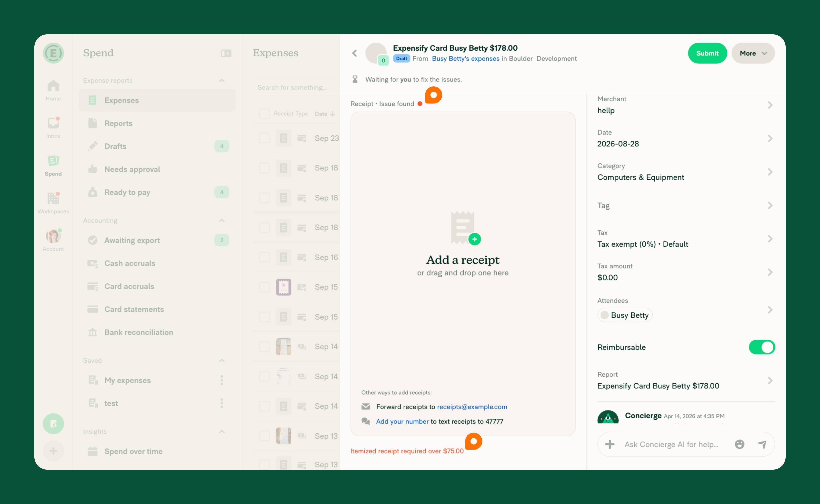Image resolution: width=820 pixels, height=504 pixels.
Task: Select the first Sep 14 expense checkbox
Action: (x=265, y=346)
